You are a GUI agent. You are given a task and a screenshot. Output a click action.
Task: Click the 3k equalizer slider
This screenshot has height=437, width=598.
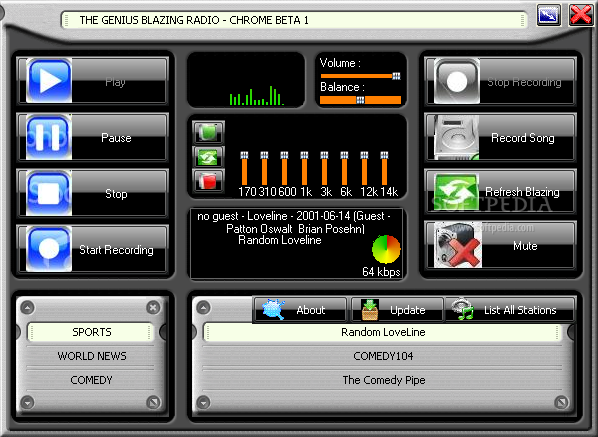point(324,169)
